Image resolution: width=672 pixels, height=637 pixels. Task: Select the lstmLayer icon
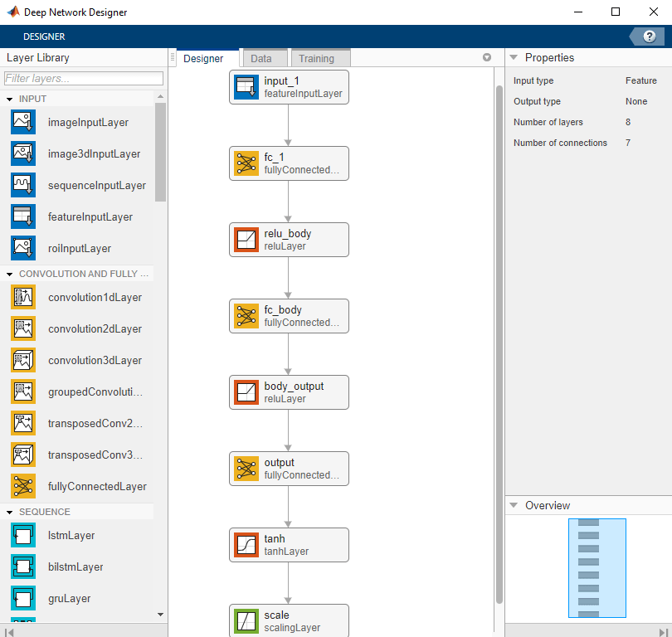[23, 535]
